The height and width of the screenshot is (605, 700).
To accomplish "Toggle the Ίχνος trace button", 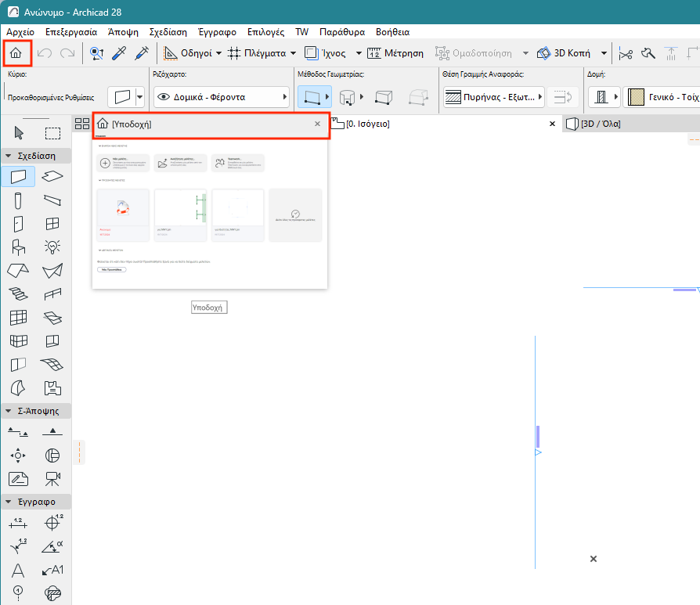I will point(326,53).
